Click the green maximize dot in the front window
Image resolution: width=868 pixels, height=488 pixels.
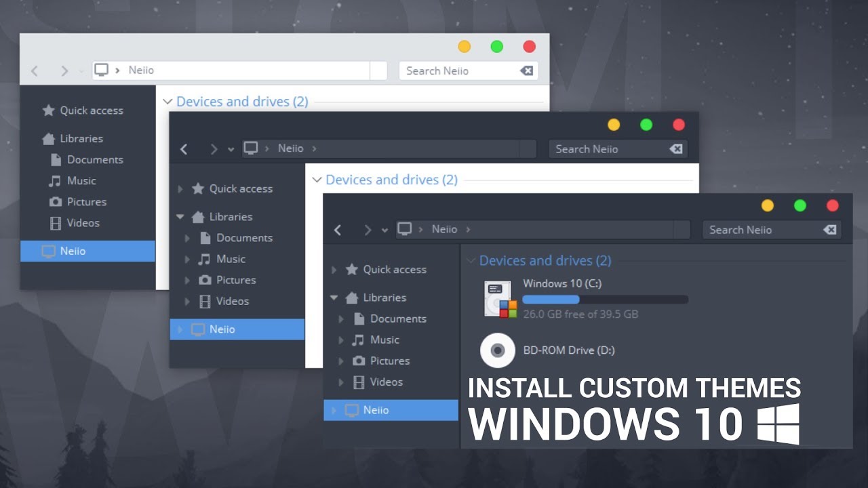(800, 205)
